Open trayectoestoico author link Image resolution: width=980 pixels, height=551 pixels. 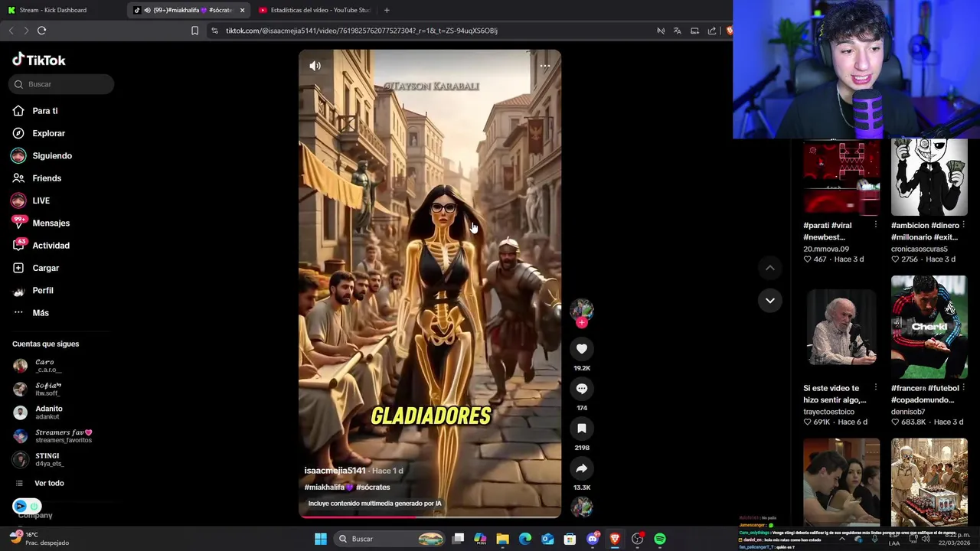[828, 412]
